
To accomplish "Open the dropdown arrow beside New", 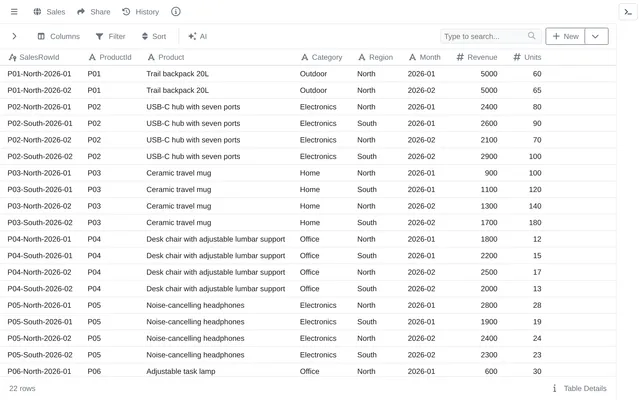I will (596, 36).
